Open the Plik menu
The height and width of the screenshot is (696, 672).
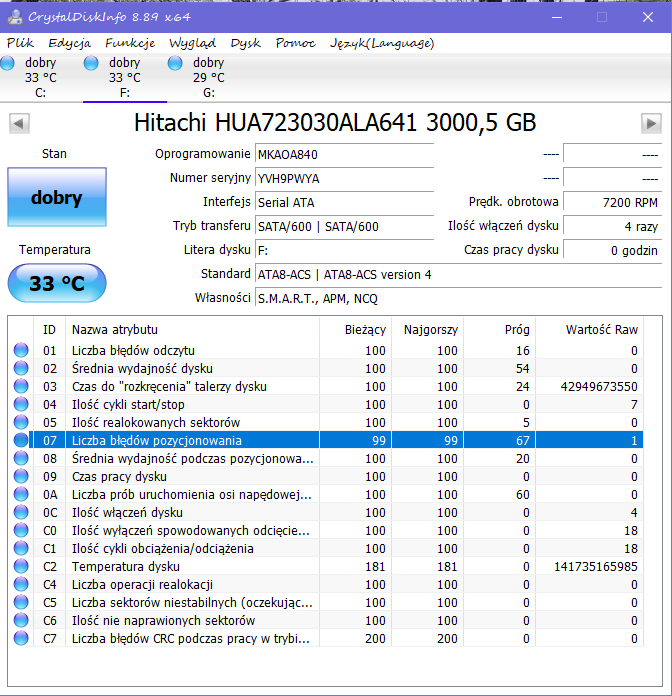(20, 43)
